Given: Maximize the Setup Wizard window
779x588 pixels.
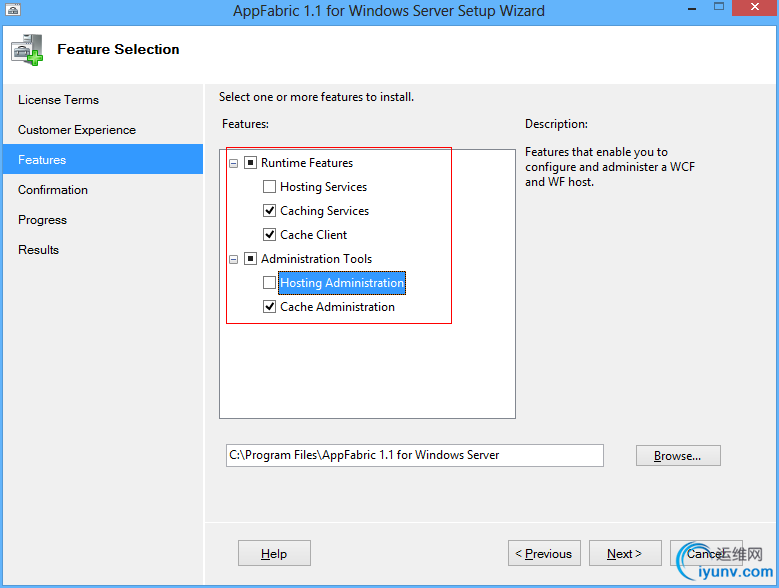Looking at the screenshot, I should [x=718, y=7].
